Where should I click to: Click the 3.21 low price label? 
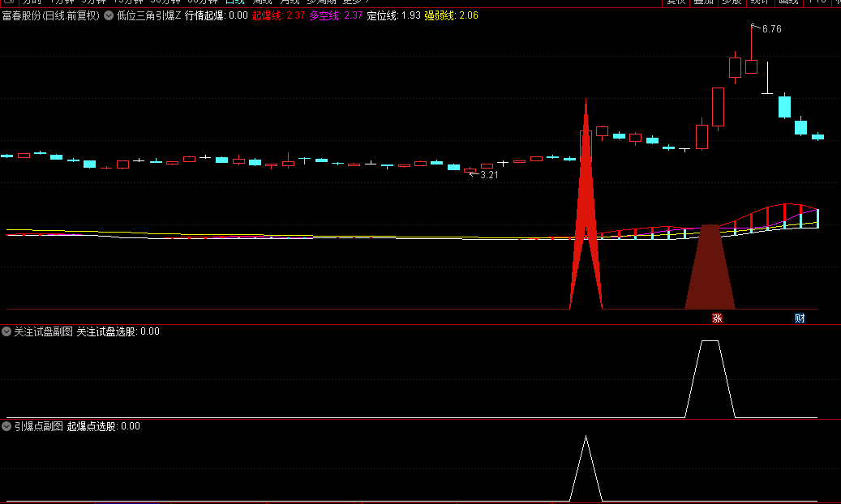[x=489, y=175]
